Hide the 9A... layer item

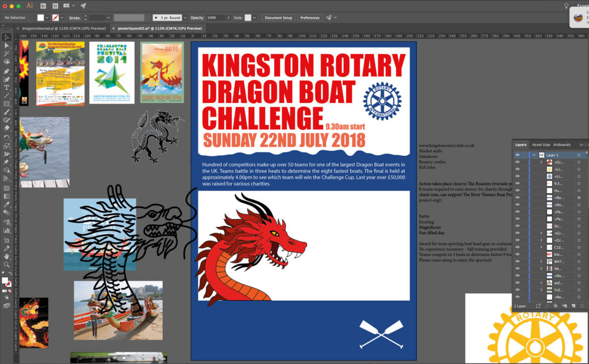click(x=517, y=268)
